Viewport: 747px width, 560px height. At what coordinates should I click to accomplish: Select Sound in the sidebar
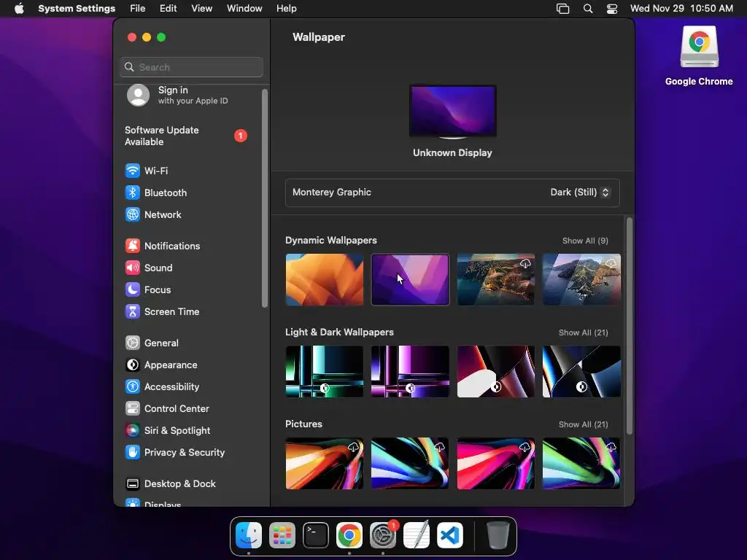click(x=149, y=268)
